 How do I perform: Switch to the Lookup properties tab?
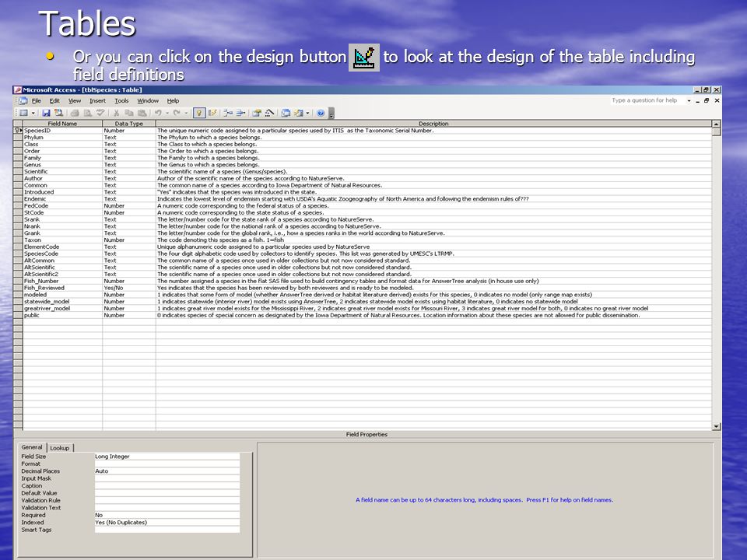[x=60, y=448]
